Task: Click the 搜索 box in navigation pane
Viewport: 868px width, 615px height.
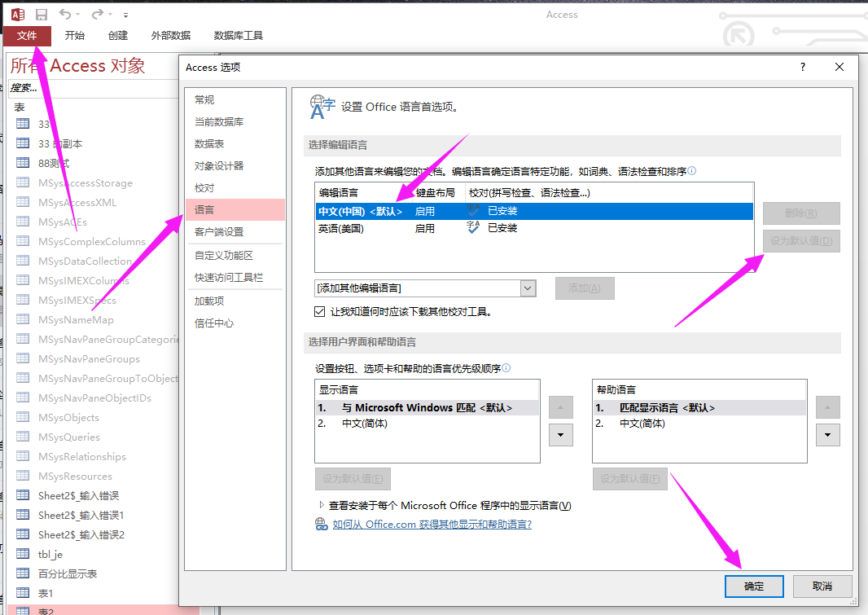Action: pyautogui.click(x=91, y=87)
